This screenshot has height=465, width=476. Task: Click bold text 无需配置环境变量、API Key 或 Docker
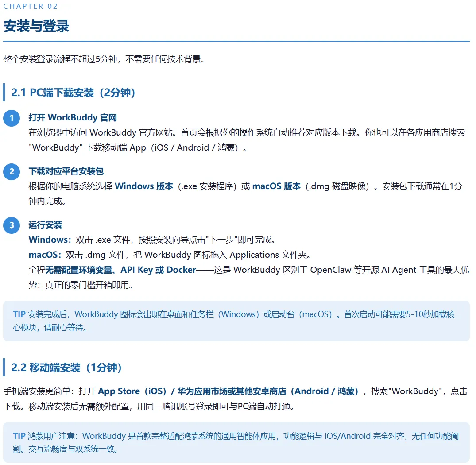point(120,270)
